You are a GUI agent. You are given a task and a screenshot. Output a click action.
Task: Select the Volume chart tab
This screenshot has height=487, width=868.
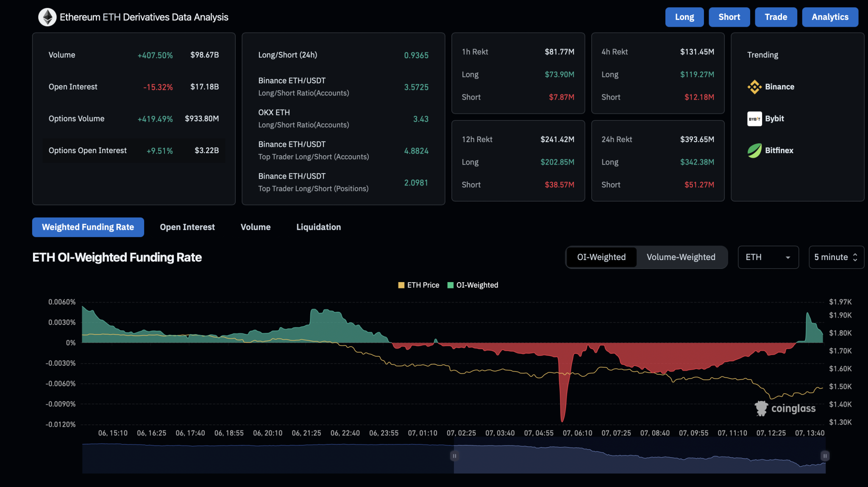point(255,227)
